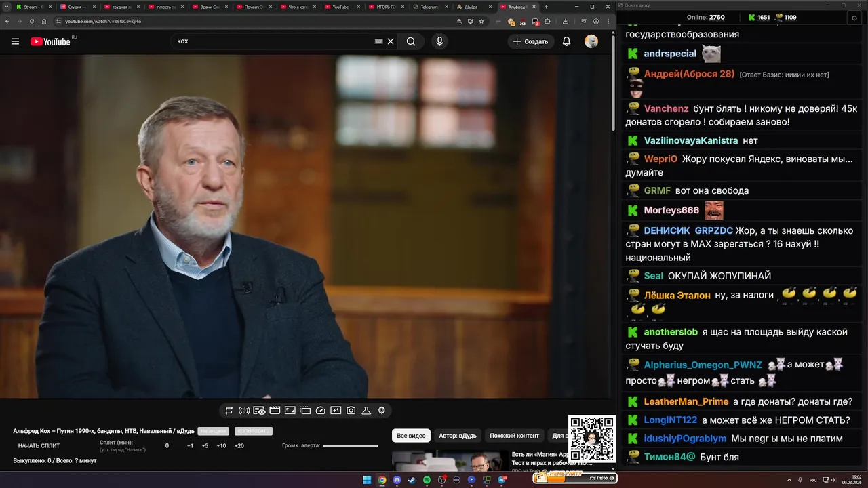Viewport: 868px width, 488px height.
Task: Click the clapperboard cinema mode icon
Action: [275, 410]
